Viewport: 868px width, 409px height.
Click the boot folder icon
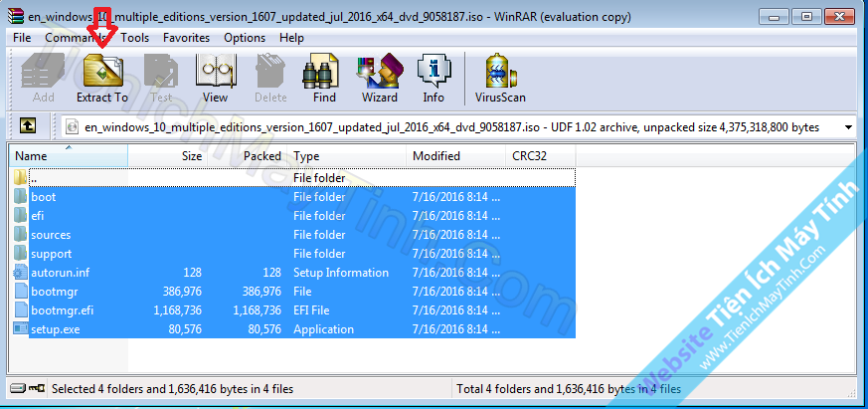point(21,197)
